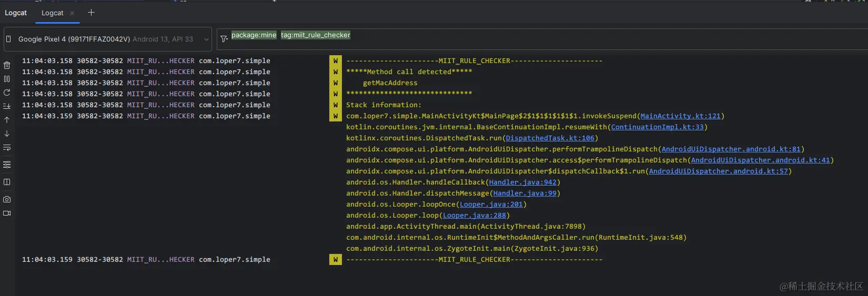
Task: Open AndroidUiDispatcher.android.kt:41 link
Action: coord(760,160)
